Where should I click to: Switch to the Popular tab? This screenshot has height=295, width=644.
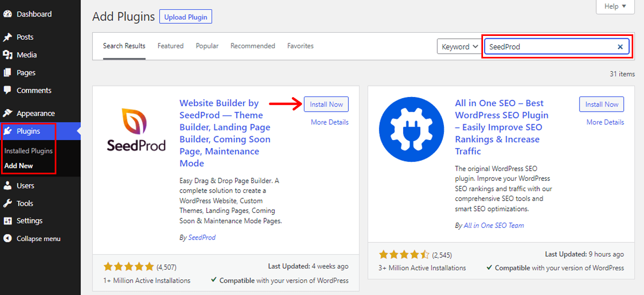click(207, 46)
